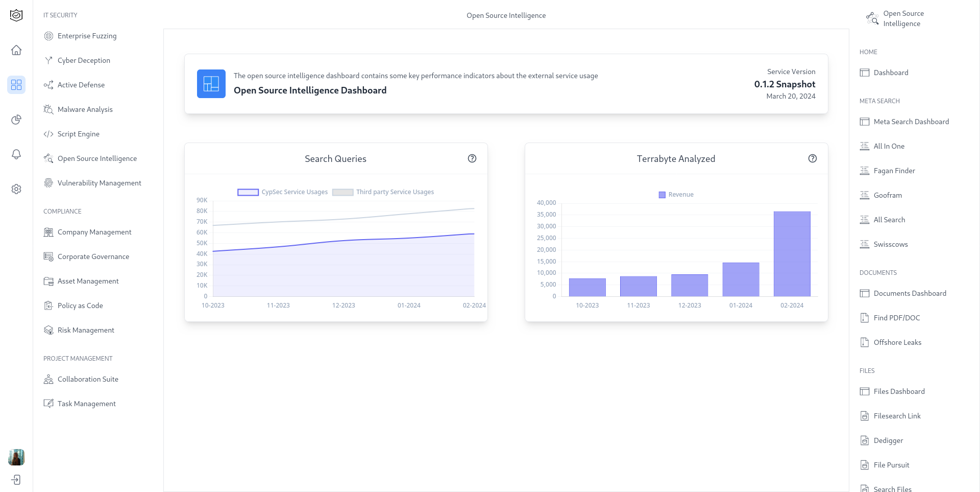
Task: Click the app shield logo at top left
Action: [16, 15]
